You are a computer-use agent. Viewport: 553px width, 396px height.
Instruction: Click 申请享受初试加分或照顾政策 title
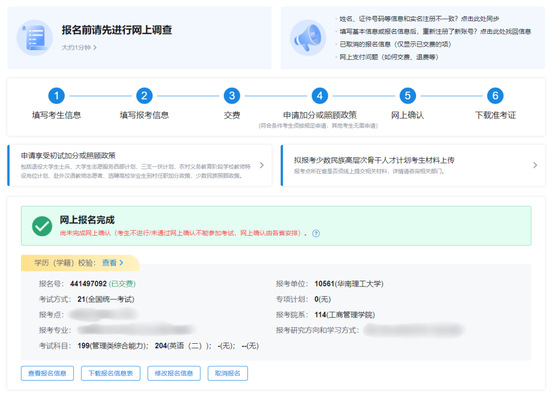(68, 156)
